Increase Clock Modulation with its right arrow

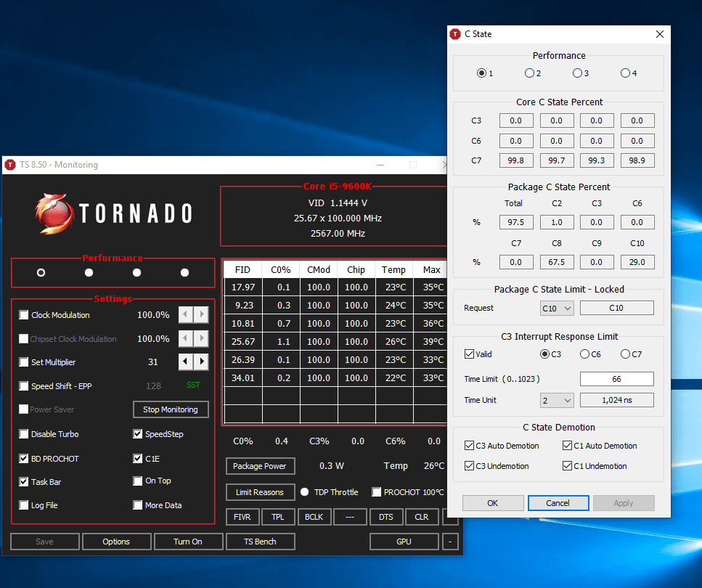tap(202, 314)
